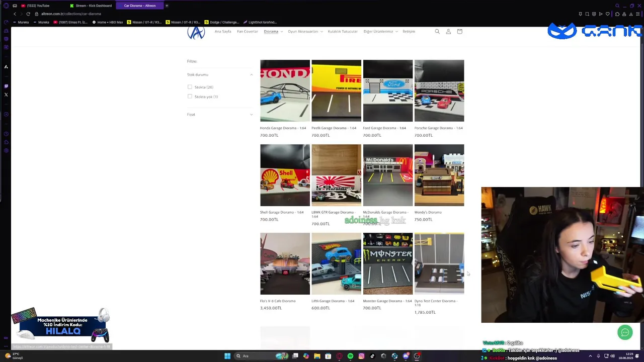The width and height of the screenshot is (644, 362).
Task: Open Discord from the taskbar
Action: point(406,356)
